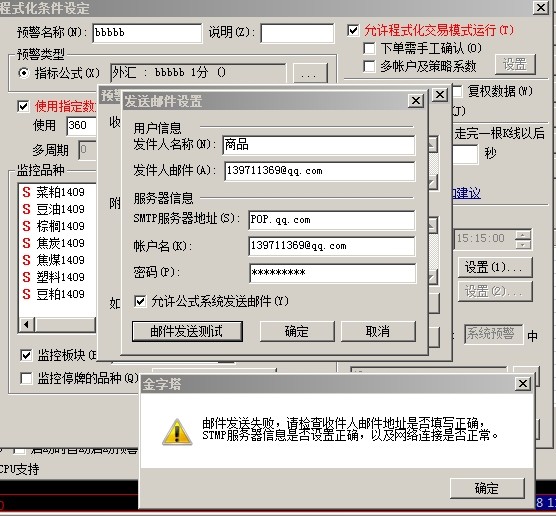Click left arrow of the 监控品种 scrollbar
556x516 pixels.
[x=27, y=324]
